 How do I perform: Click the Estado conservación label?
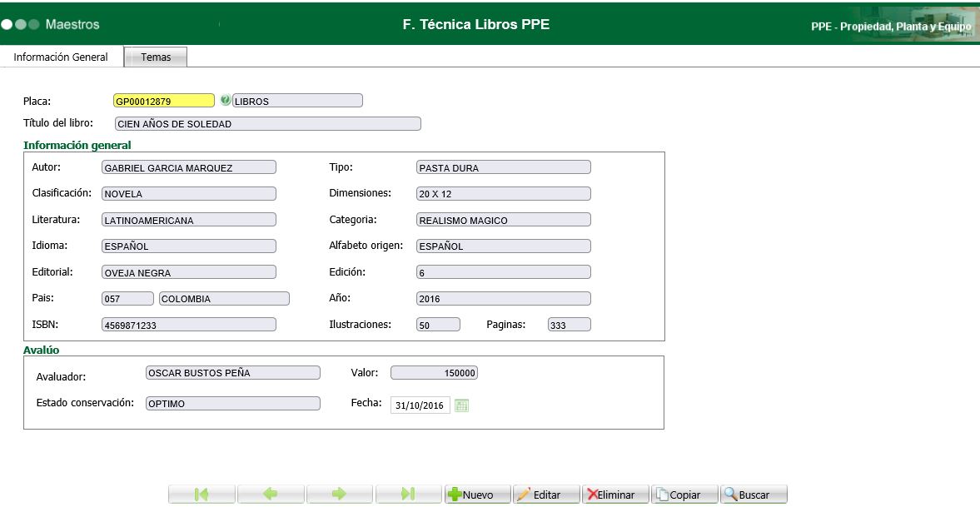coord(85,403)
